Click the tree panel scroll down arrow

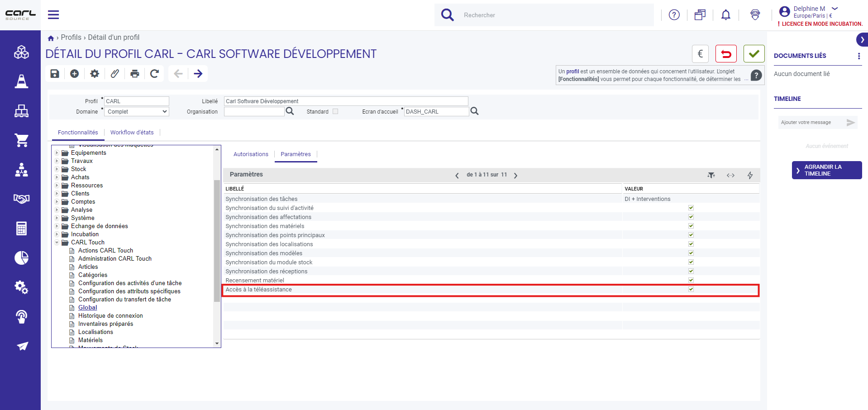tap(217, 343)
